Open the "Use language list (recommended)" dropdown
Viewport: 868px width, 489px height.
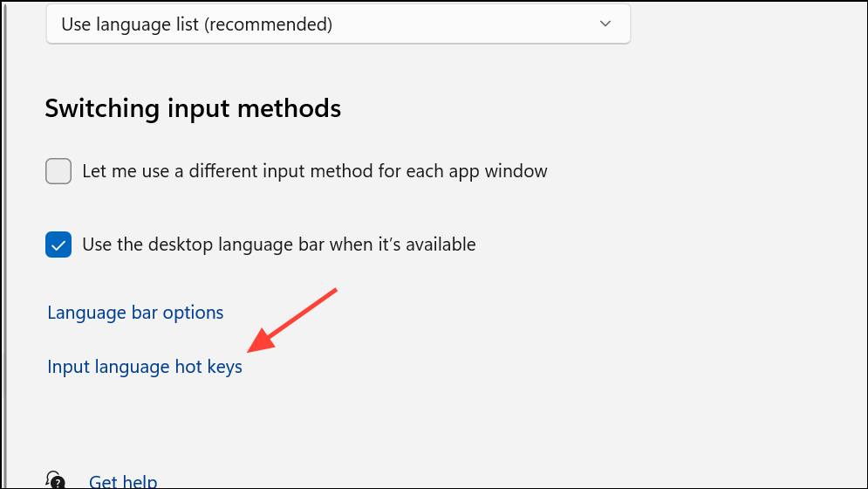point(338,24)
